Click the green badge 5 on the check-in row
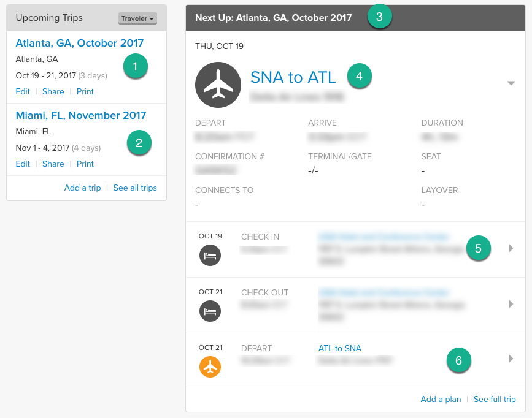 (x=478, y=248)
